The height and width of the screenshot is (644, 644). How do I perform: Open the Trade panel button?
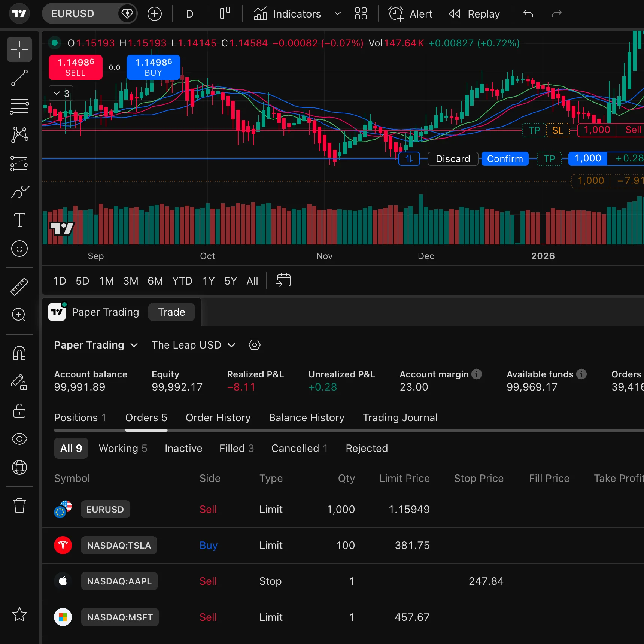171,312
